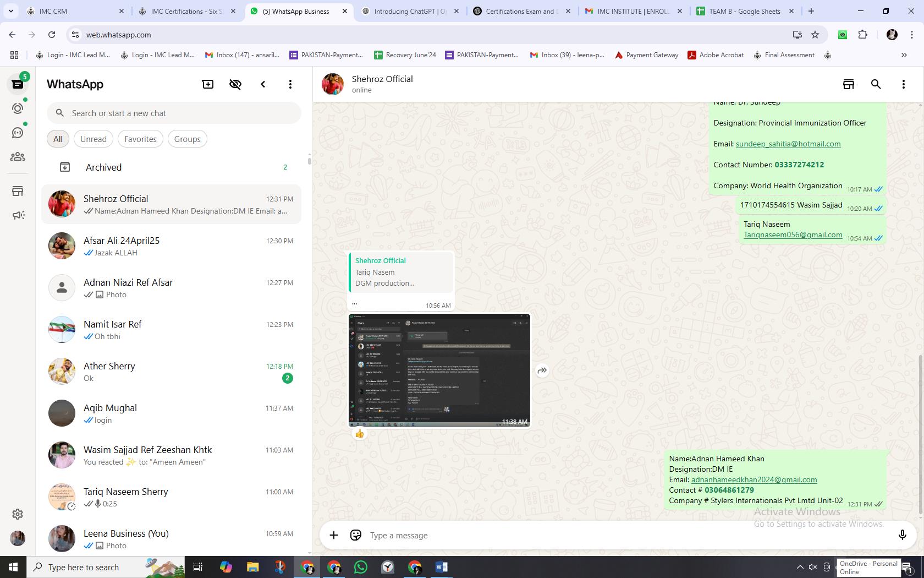924x578 pixels.
Task: Open Wasim Sajjad Ref Zeeshan Khtk chat
Action: click(x=171, y=455)
